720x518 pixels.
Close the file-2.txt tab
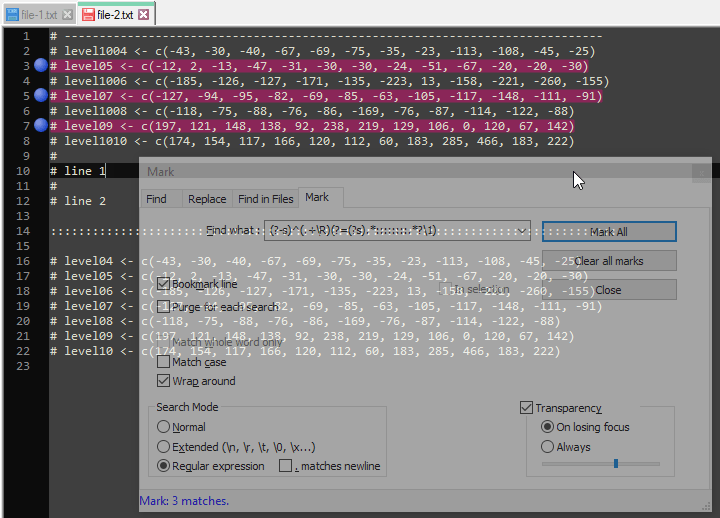pyautogui.click(x=144, y=15)
